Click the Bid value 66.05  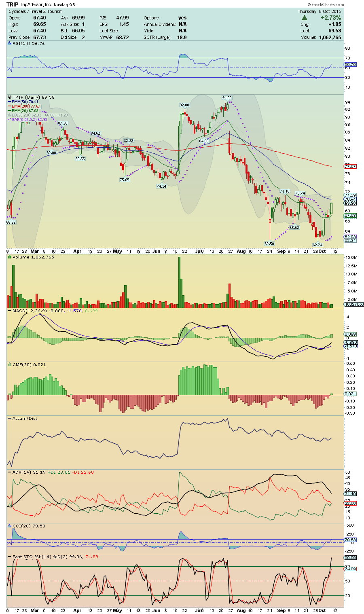pos(78,31)
